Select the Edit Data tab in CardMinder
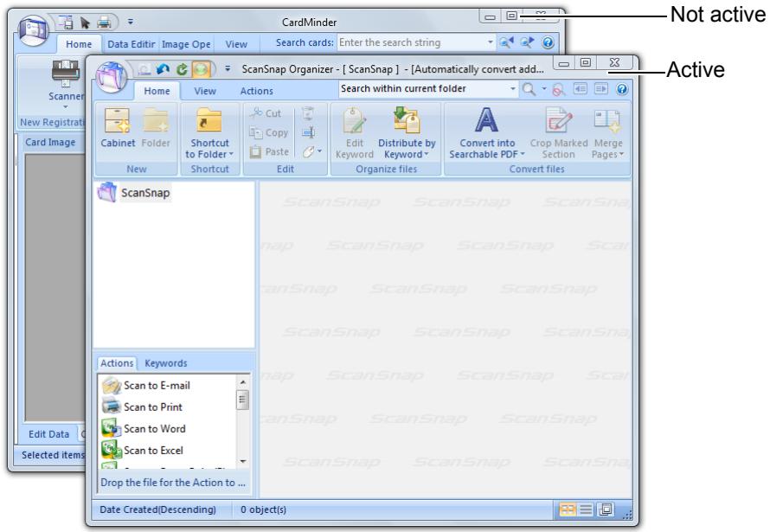Viewport: 770px width, 532px height. 48,434
